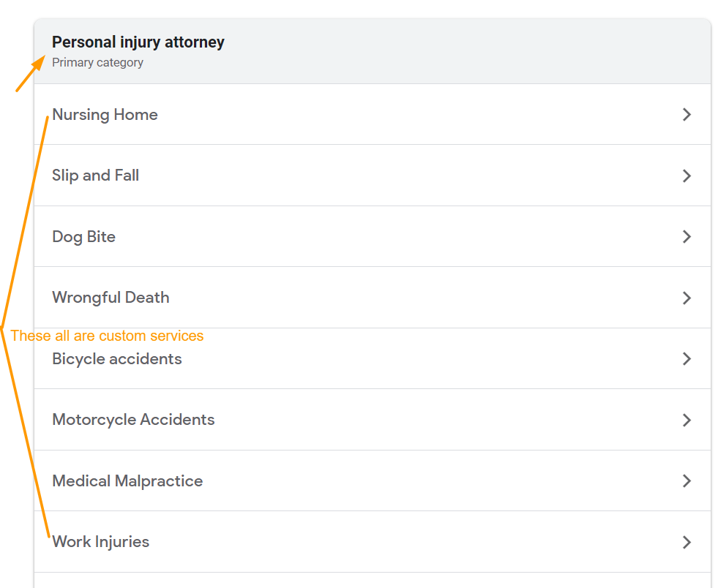Select the Work Injuries service label
This screenshot has height=588, width=718.
point(100,542)
